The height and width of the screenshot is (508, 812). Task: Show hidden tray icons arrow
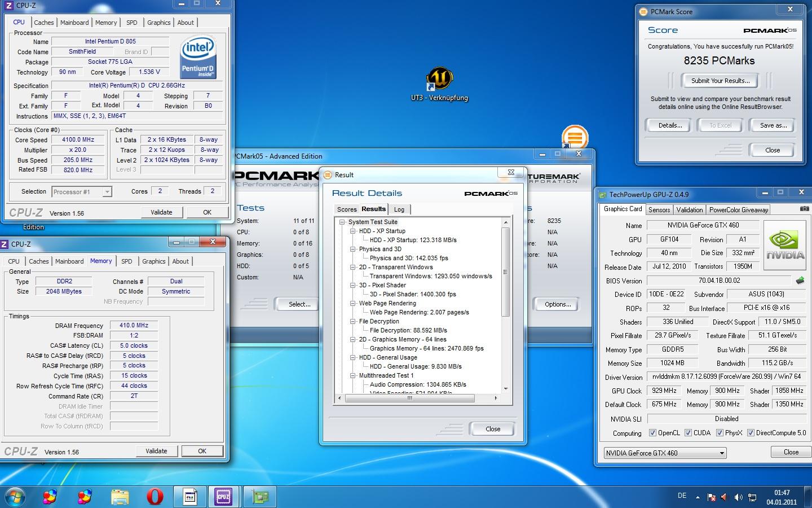point(698,497)
